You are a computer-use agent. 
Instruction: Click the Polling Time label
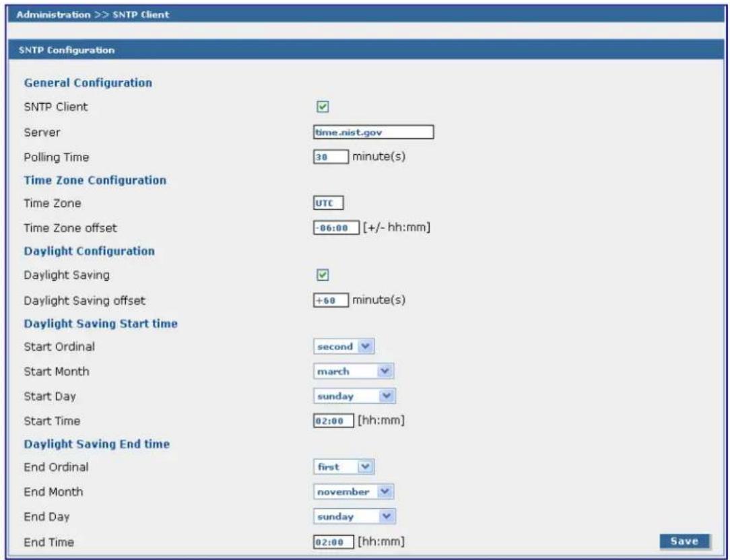click(x=57, y=157)
